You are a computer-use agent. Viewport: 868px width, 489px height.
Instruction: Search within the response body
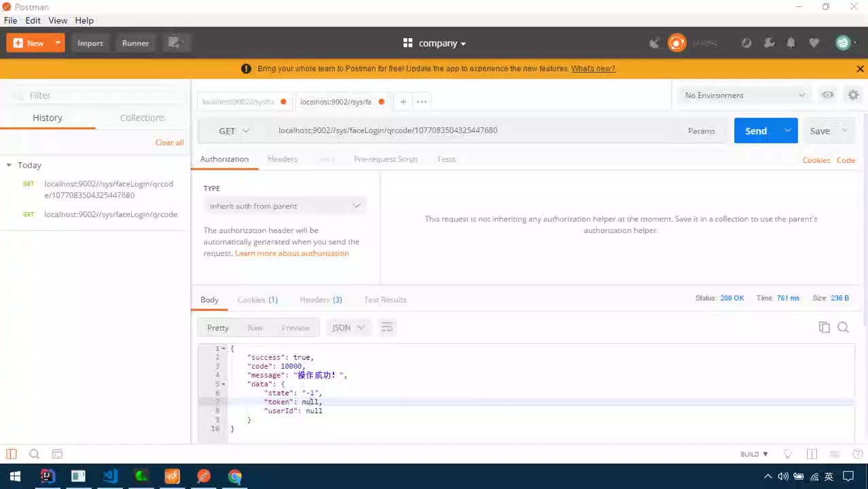pos(844,327)
